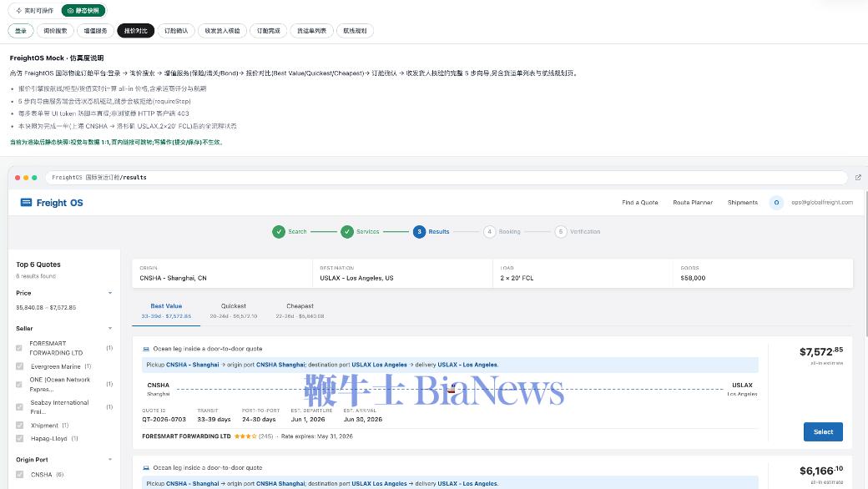868x489 pixels.
Task: Click quote ID QT-2026-0703
Action: pyautogui.click(x=164, y=419)
